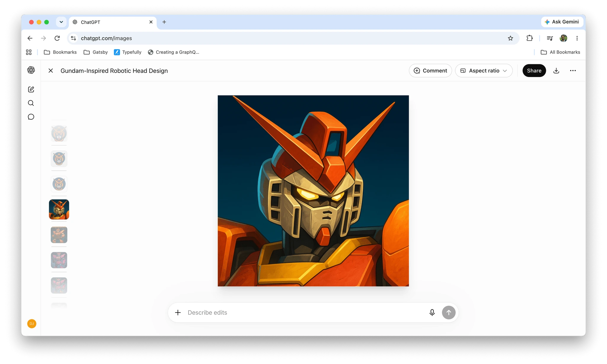Select the second pink robot thumbnail

pyautogui.click(x=59, y=285)
